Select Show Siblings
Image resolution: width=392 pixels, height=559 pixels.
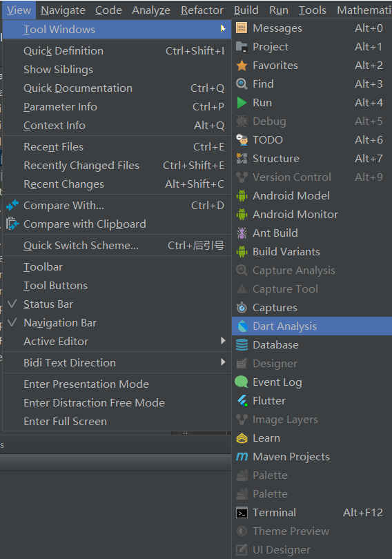117,70
